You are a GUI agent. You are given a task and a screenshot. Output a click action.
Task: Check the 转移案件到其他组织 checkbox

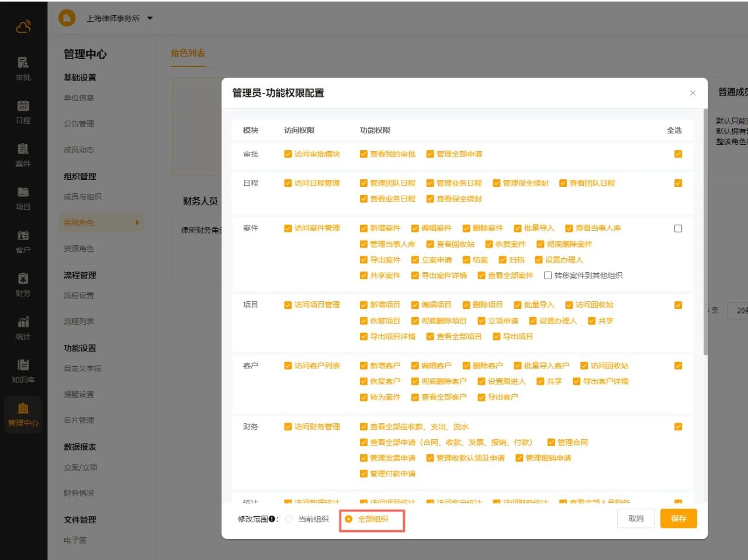(548, 276)
